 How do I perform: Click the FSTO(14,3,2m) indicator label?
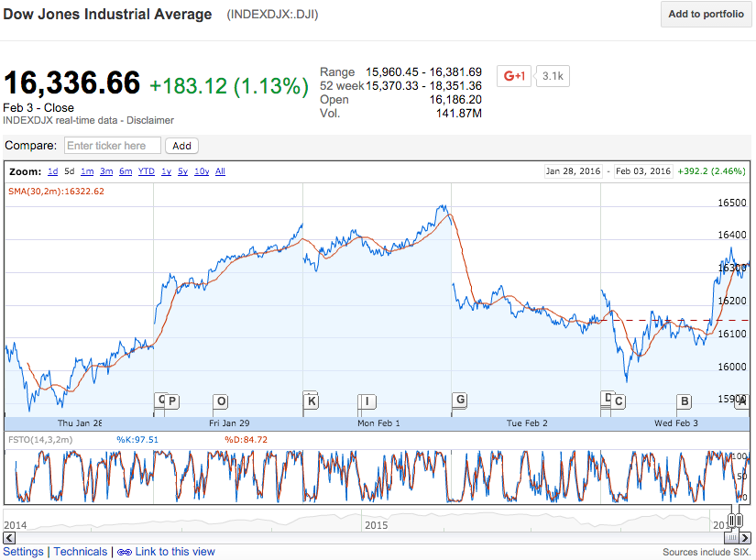pyautogui.click(x=40, y=440)
